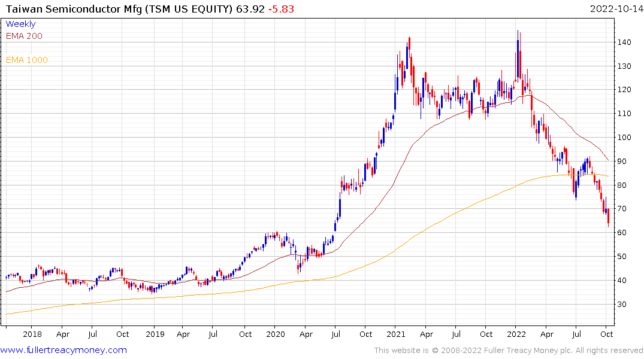Click the 110 price axis label
Screen dimensions: 644x359
point(624,114)
